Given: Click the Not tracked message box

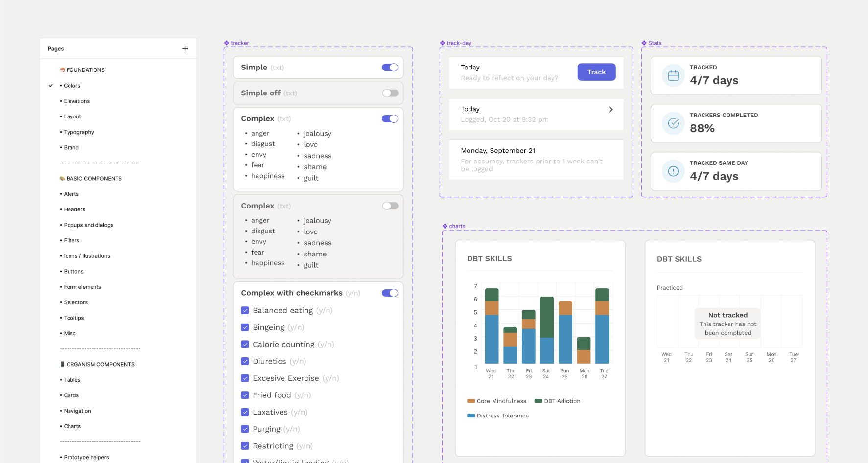Looking at the screenshot, I should click(728, 324).
